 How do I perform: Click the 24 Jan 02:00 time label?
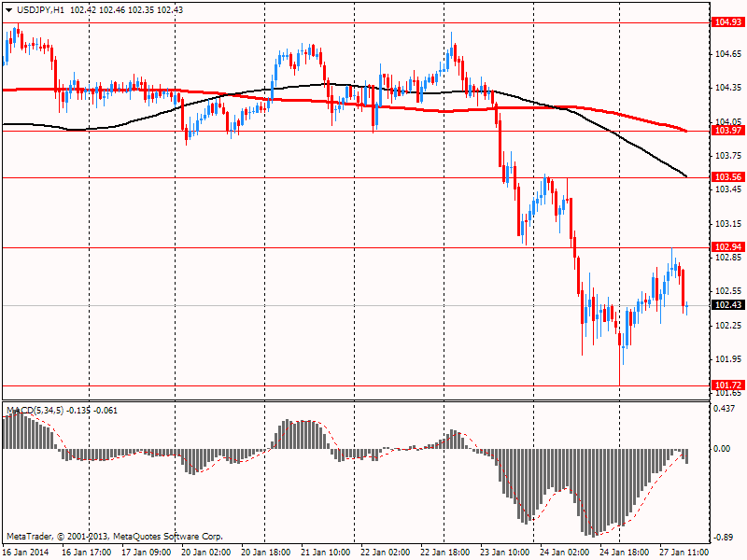(x=565, y=552)
